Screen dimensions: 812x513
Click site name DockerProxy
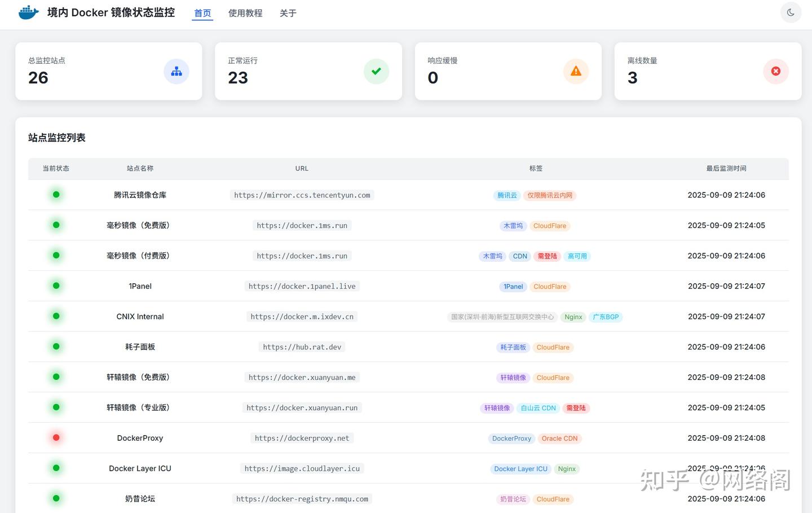(140, 438)
